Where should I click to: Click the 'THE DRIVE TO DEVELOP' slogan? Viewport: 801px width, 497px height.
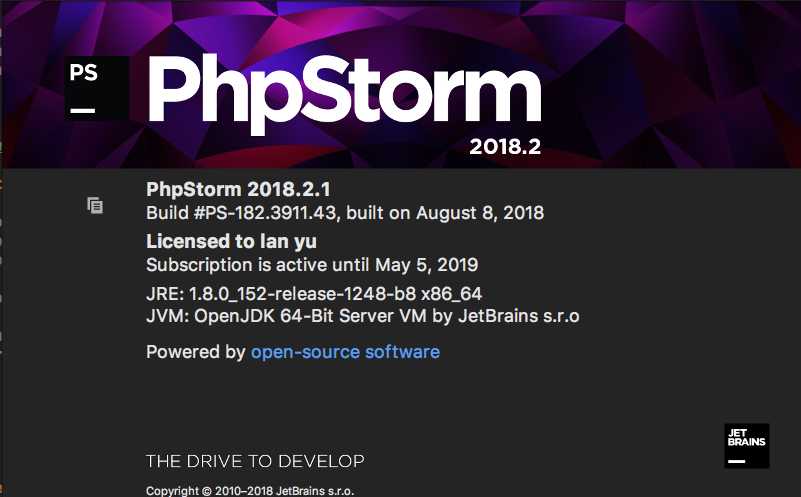point(255,461)
